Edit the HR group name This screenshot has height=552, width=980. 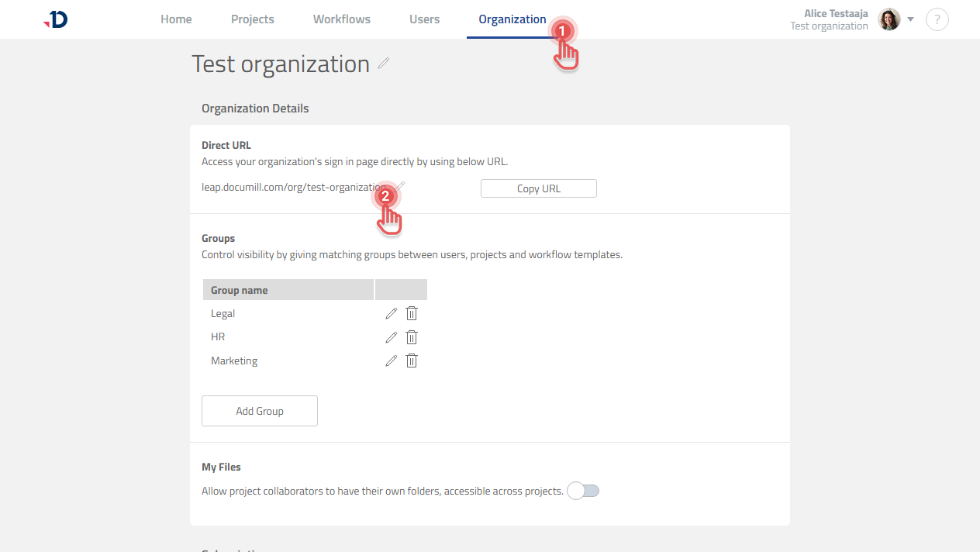pyautogui.click(x=391, y=337)
